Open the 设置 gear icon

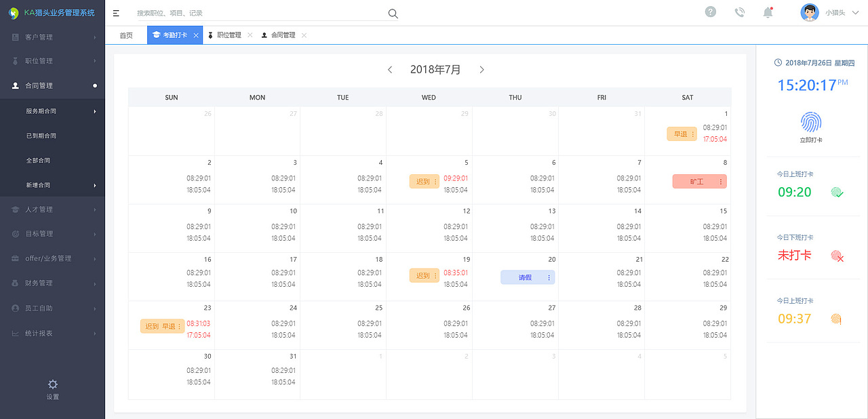pos(53,385)
